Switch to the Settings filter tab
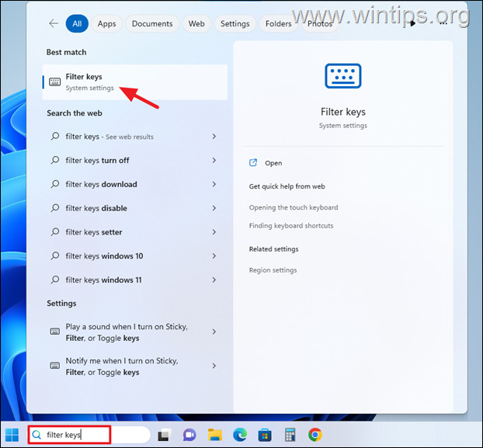The width and height of the screenshot is (483, 448). click(x=235, y=24)
